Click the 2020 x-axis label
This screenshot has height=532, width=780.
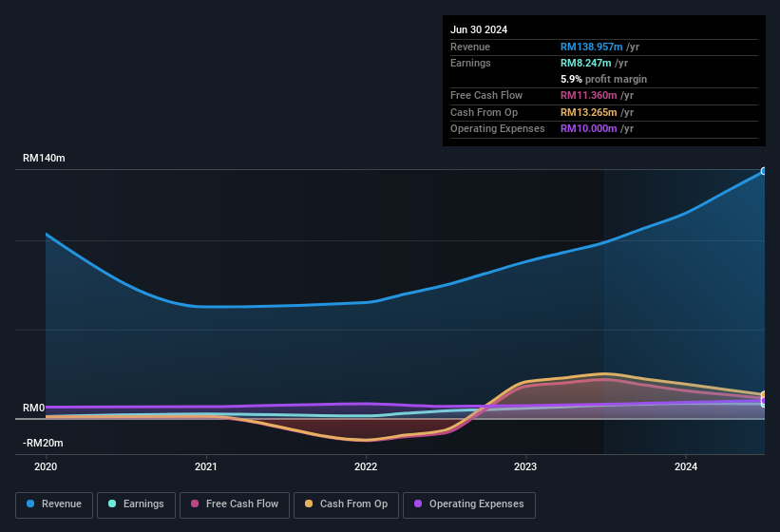(46, 466)
